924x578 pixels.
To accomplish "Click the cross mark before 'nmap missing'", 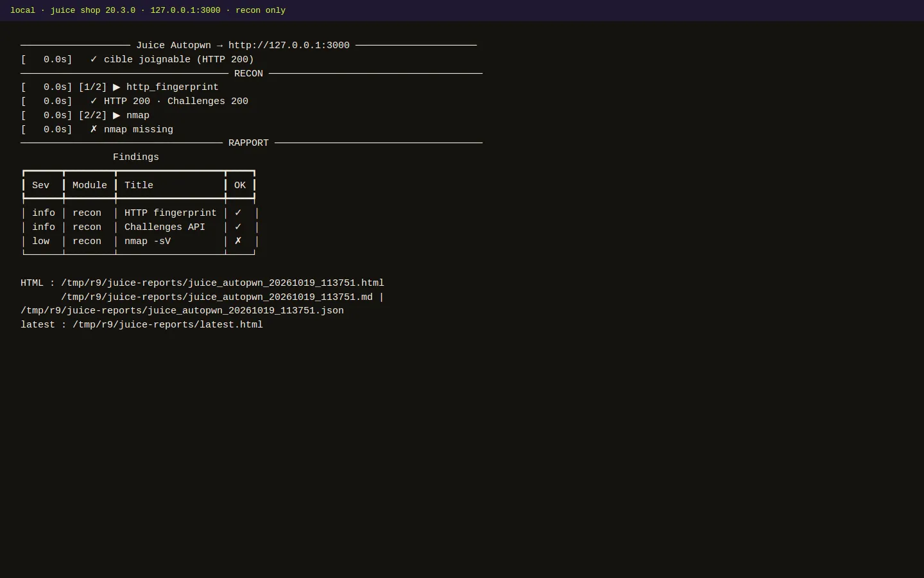I will [94, 129].
